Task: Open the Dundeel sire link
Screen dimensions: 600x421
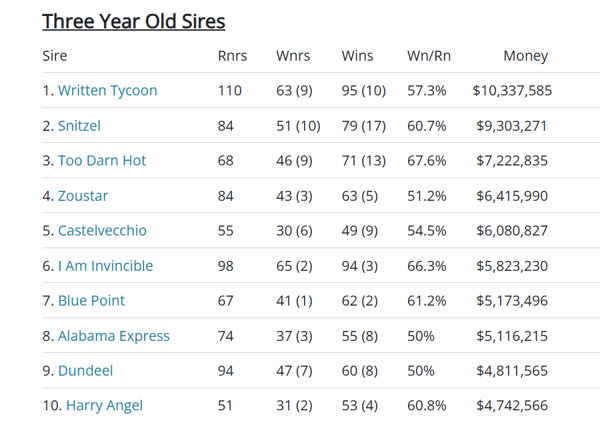Action: [85, 371]
